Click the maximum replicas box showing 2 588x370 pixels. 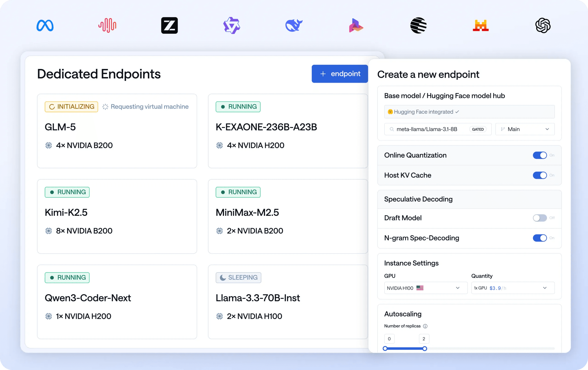click(424, 339)
